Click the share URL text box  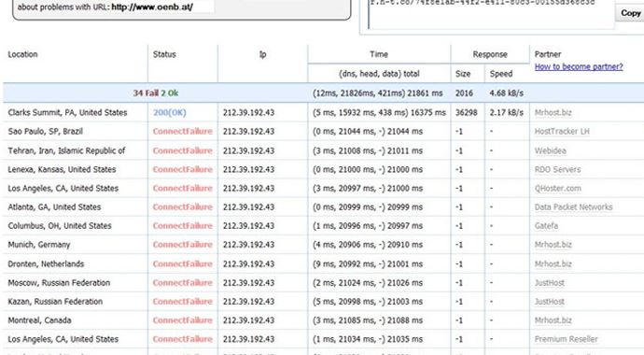coord(491,14)
